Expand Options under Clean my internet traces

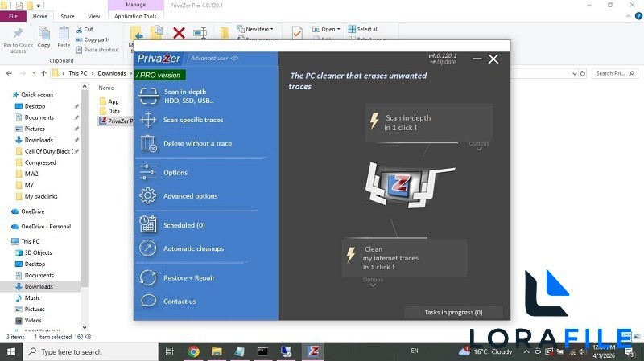(x=373, y=282)
